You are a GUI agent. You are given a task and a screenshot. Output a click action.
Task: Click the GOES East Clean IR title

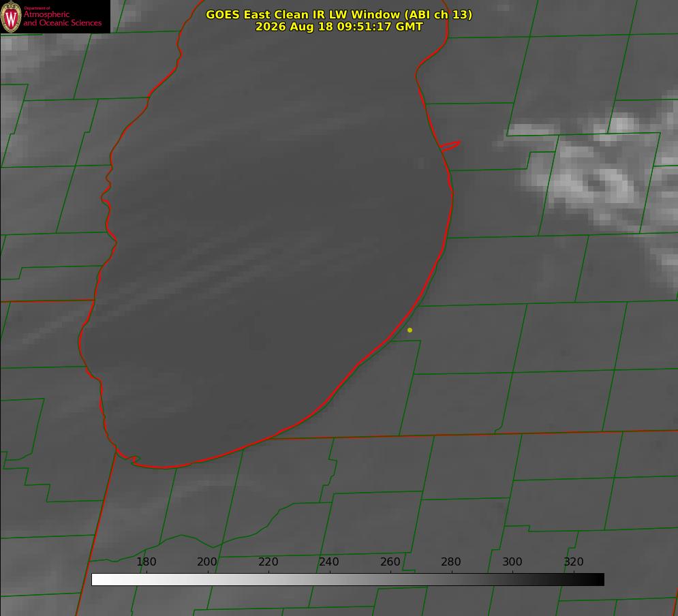click(339, 14)
